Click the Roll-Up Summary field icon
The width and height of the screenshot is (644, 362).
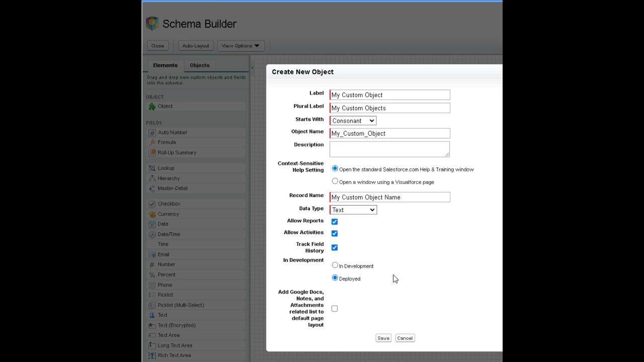[152, 153]
